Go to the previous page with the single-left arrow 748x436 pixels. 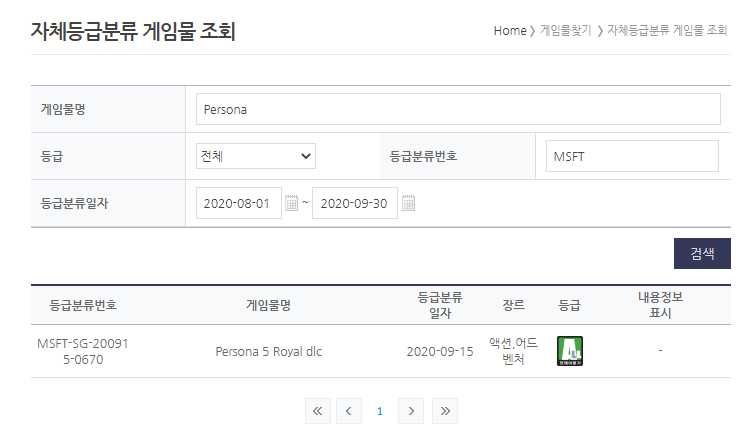tap(349, 411)
